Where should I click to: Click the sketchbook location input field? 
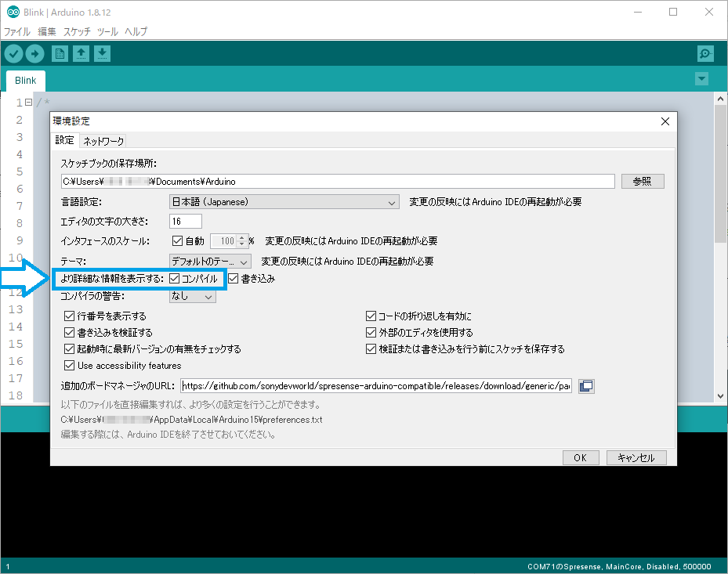tap(338, 181)
